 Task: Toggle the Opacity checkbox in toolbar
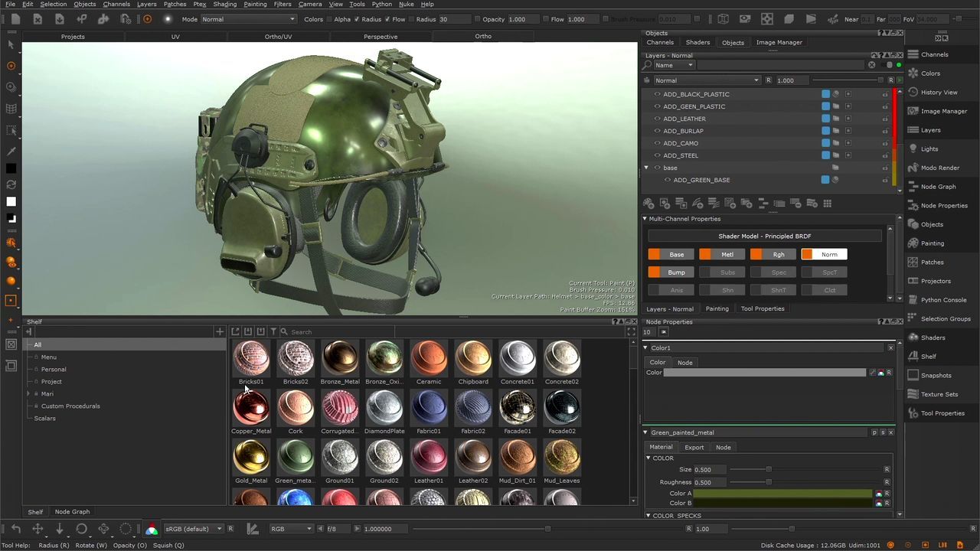click(x=478, y=19)
